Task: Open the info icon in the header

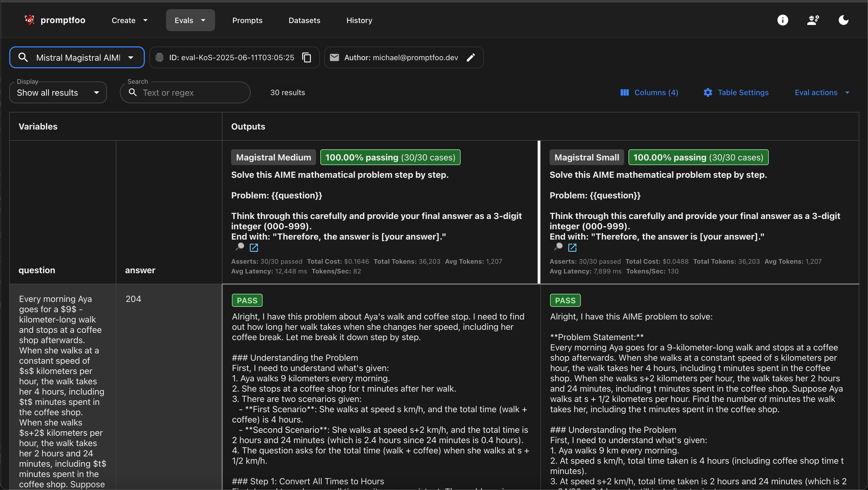Action: [x=782, y=20]
